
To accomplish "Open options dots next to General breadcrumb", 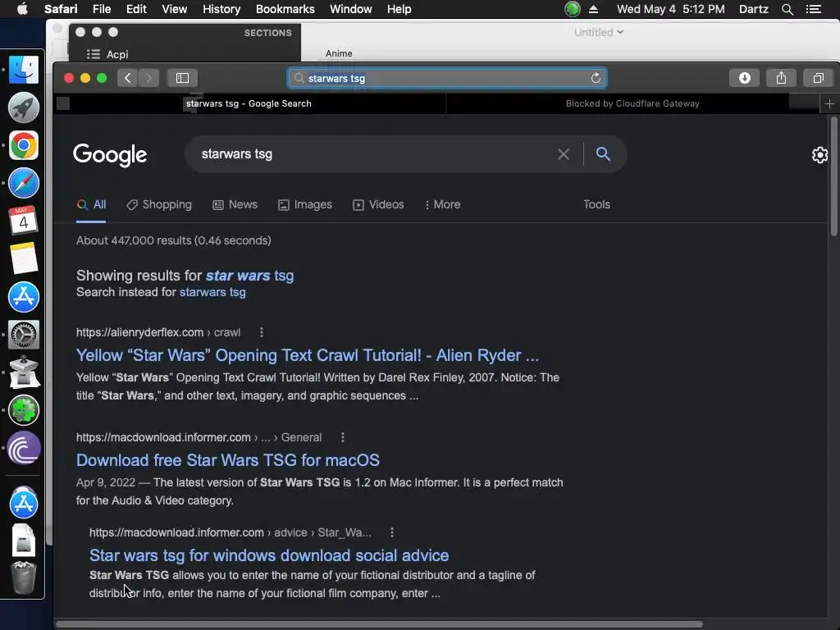I will [x=343, y=438].
